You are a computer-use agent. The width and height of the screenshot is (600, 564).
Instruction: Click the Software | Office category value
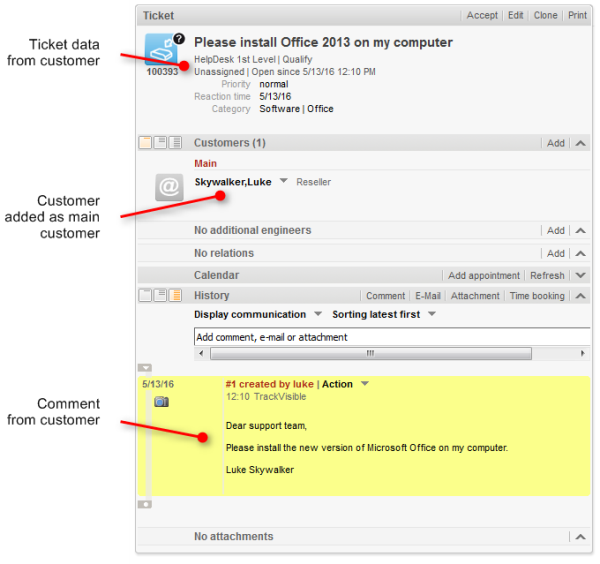tap(296, 109)
